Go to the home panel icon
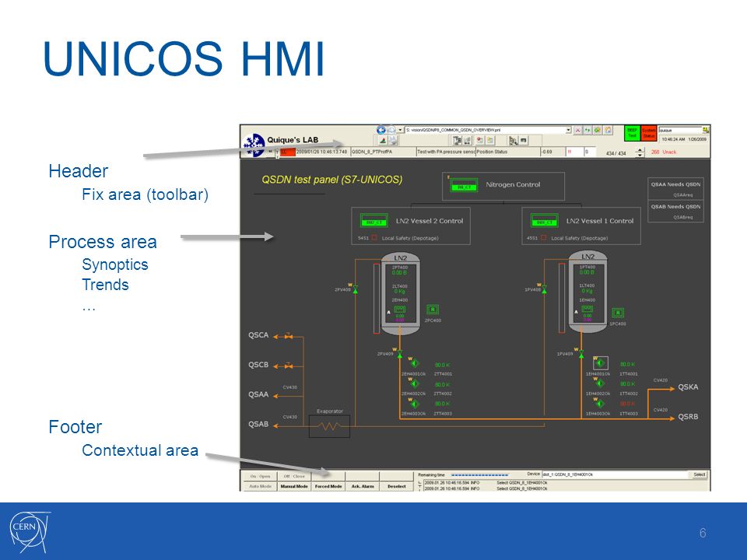Screen dimensions: 747x560 click(608, 130)
